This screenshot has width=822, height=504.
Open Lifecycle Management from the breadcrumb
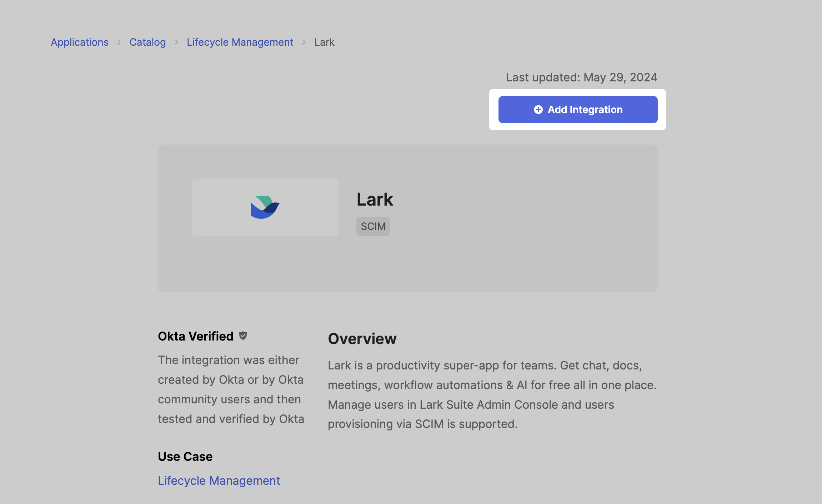(240, 42)
